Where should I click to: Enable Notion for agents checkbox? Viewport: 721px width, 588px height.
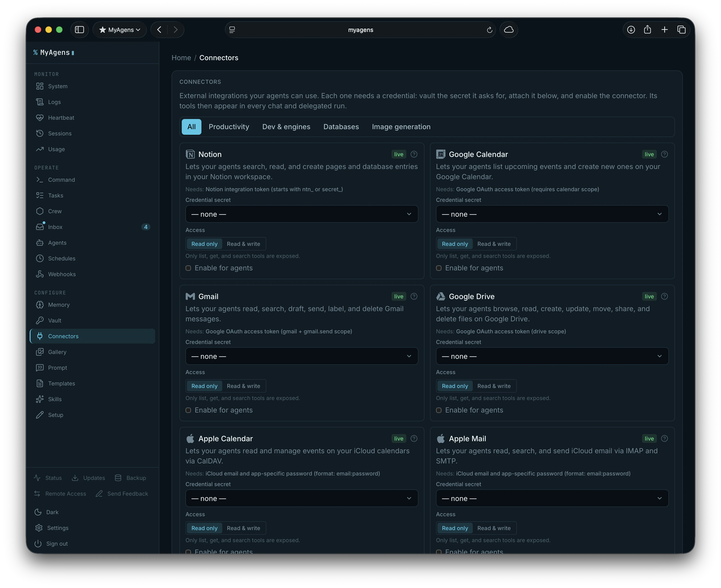pyautogui.click(x=188, y=268)
